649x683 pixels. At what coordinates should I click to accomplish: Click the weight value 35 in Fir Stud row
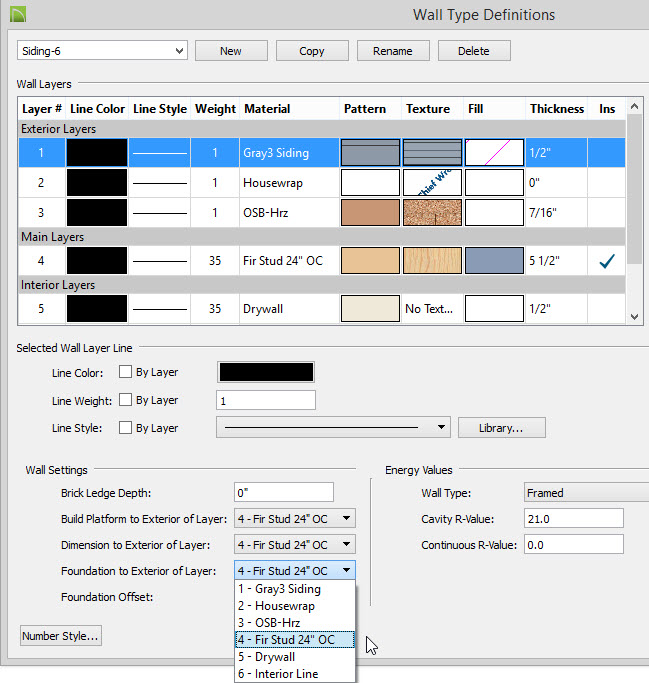(215, 260)
